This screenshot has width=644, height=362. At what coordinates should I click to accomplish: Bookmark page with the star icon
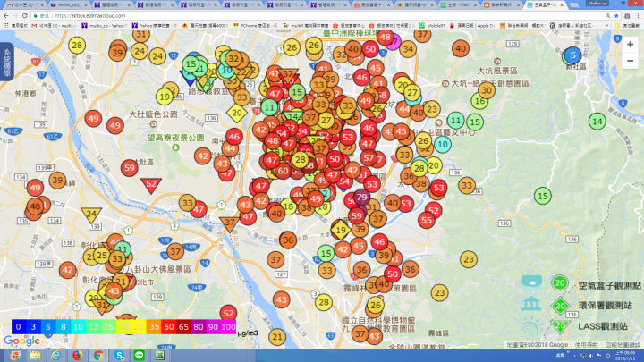(x=616, y=15)
